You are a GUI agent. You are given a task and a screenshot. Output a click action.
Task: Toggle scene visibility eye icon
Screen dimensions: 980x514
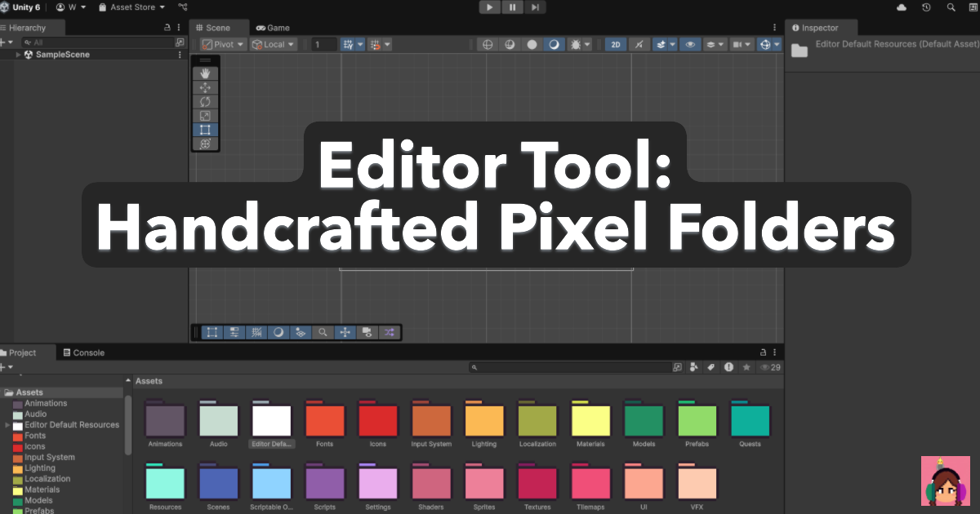690,45
